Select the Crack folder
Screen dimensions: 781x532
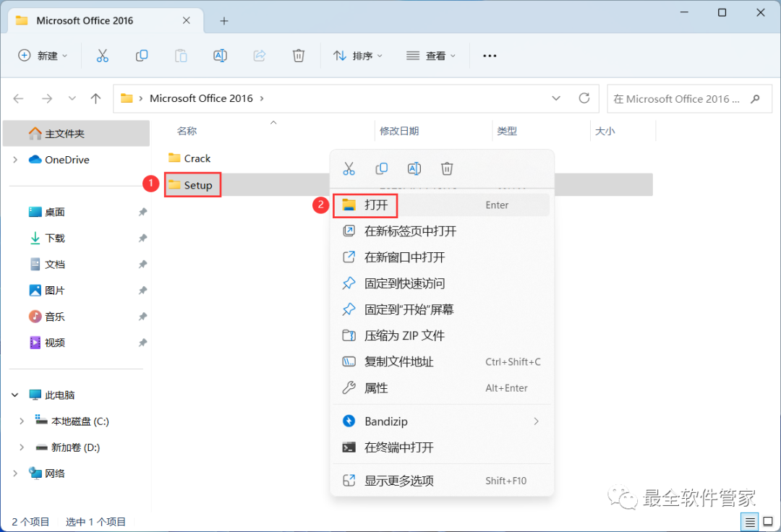[189, 158]
